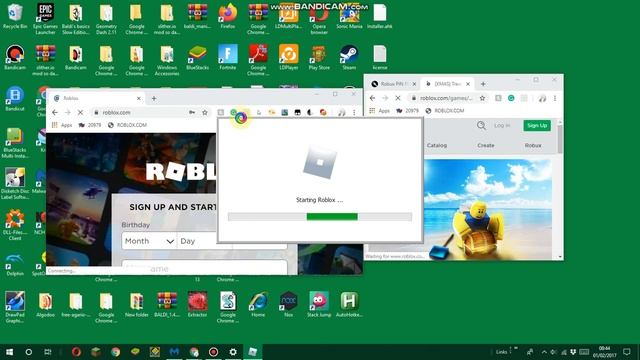The height and width of the screenshot is (360, 640).
Task: Open the Fortnite desktop shortcut
Action: pos(228,57)
